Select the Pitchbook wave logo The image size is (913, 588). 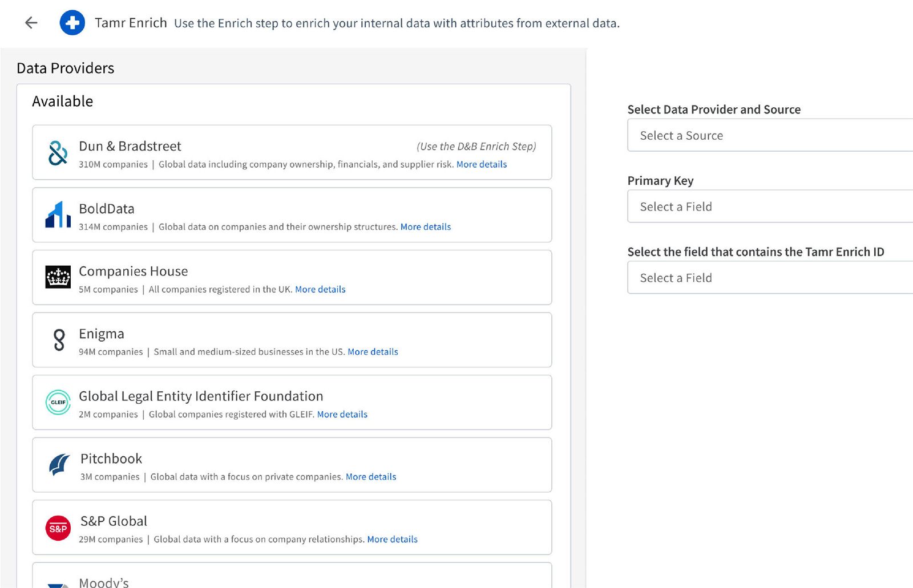tap(57, 465)
